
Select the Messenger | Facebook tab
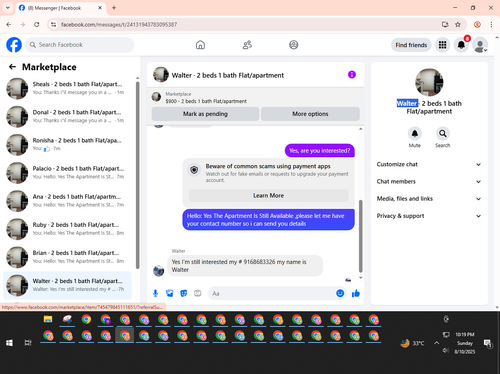pyautogui.click(x=60, y=8)
